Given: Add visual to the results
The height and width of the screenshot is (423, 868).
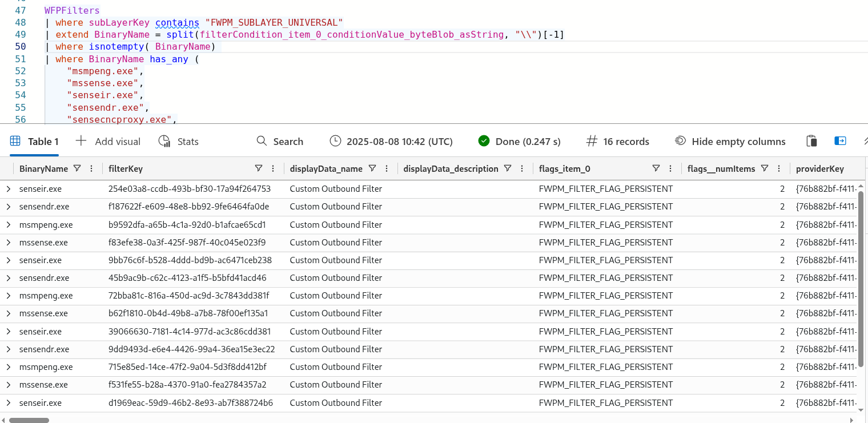Looking at the screenshot, I should pyautogui.click(x=108, y=141).
